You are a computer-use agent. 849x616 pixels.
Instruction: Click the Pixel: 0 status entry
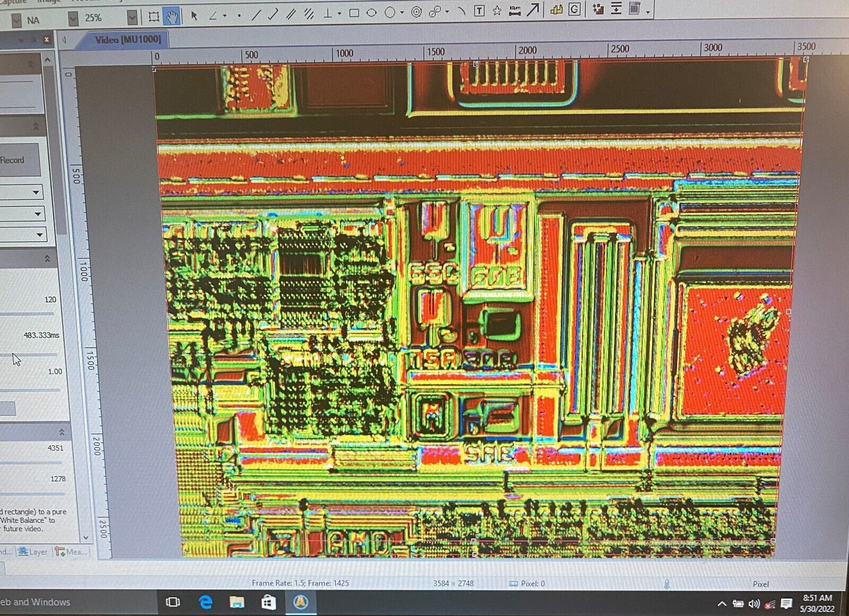[x=527, y=583]
